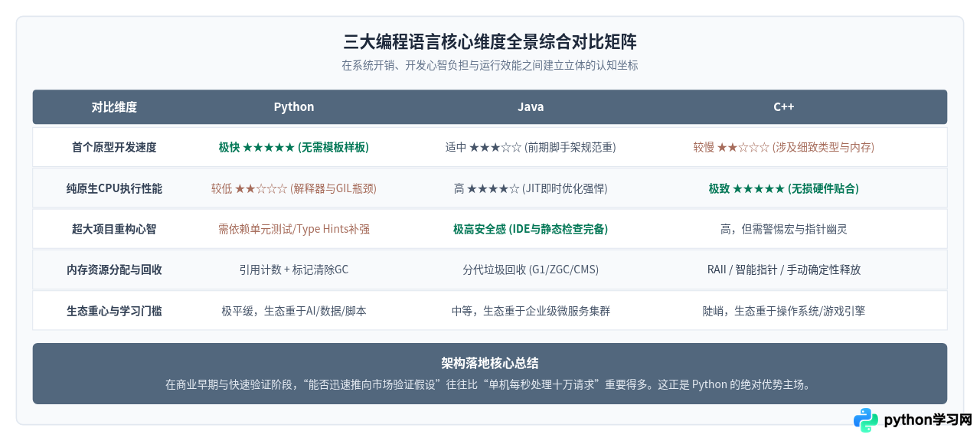The height and width of the screenshot is (441, 980).
Task: Click the cell 引用计数 + 标记清除GC
Action: [x=294, y=269]
